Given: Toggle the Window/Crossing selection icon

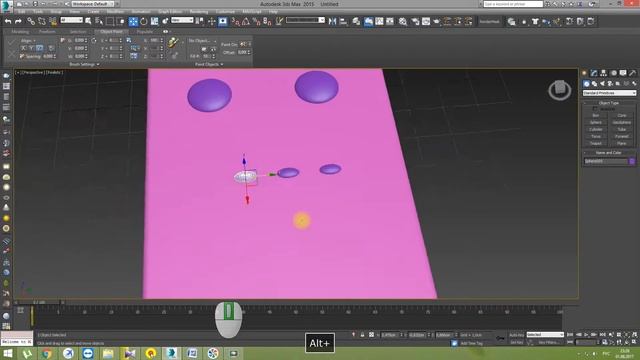Looking at the screenshot, I should click(121, 21).
